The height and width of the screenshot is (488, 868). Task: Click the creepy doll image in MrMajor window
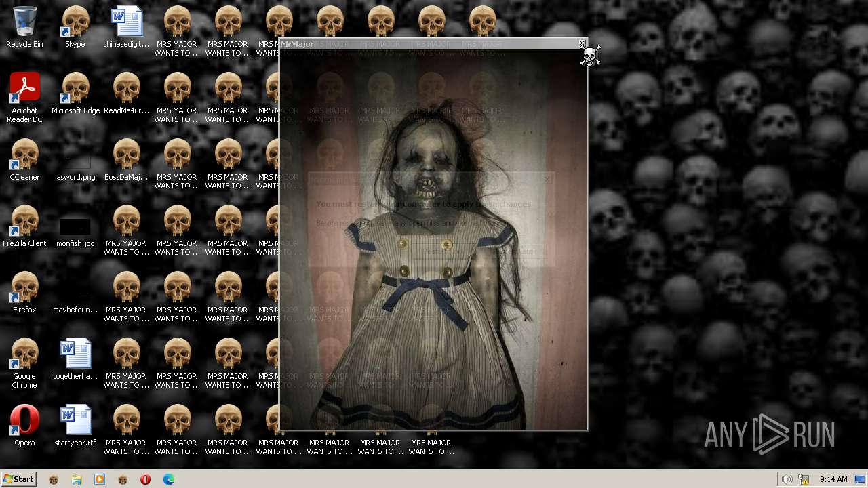coord(433,239)
